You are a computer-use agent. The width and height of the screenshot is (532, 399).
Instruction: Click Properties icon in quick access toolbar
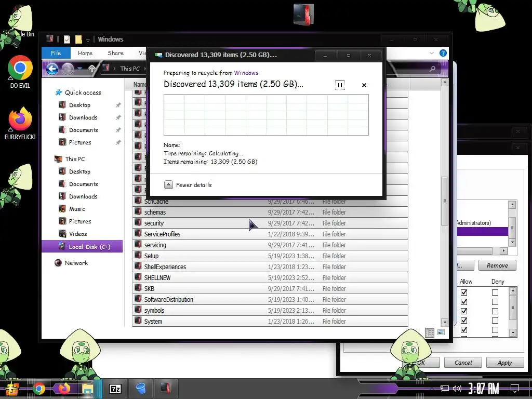point(67,39)
